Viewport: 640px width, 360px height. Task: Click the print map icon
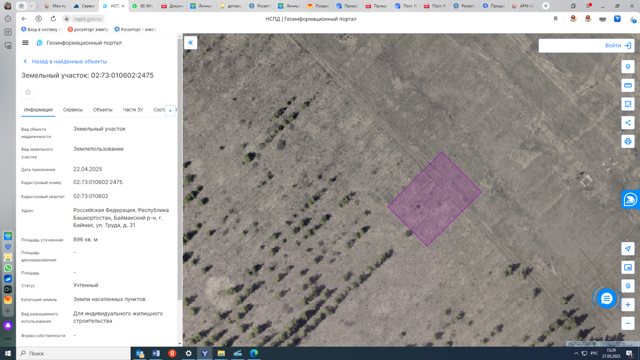pos(628,141)
